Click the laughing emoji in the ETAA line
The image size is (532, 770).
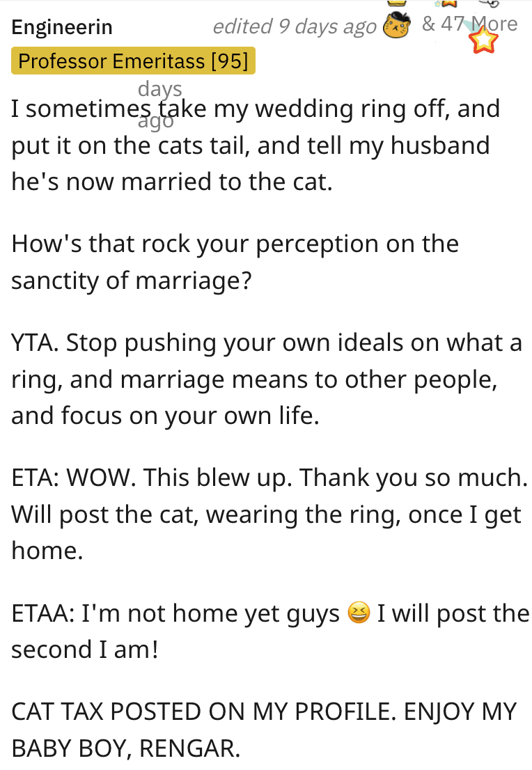pos(358,614)
